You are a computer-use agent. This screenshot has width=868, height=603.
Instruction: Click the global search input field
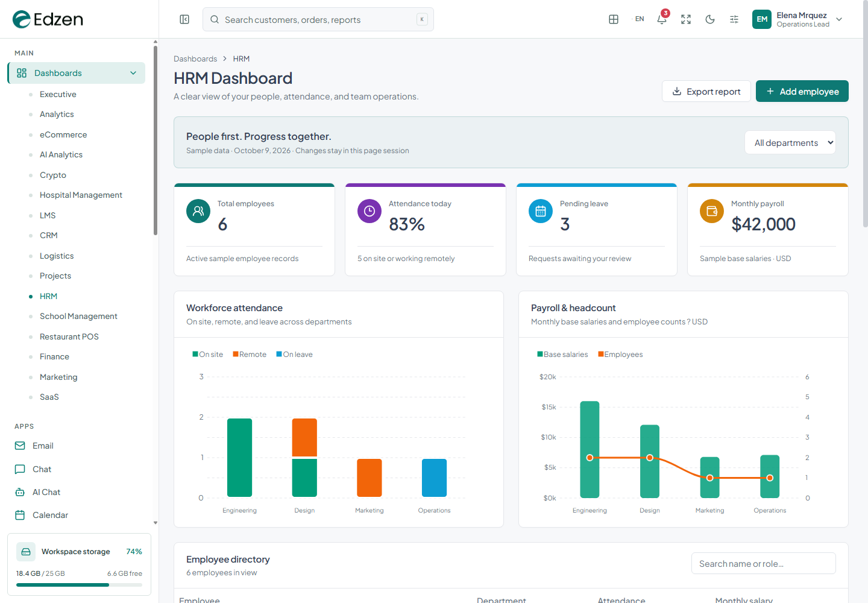318,19
